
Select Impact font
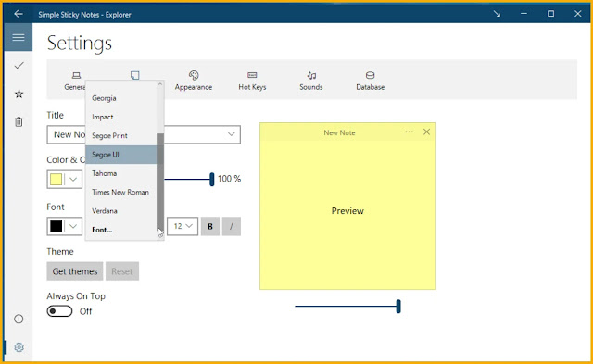pos(121,118)
